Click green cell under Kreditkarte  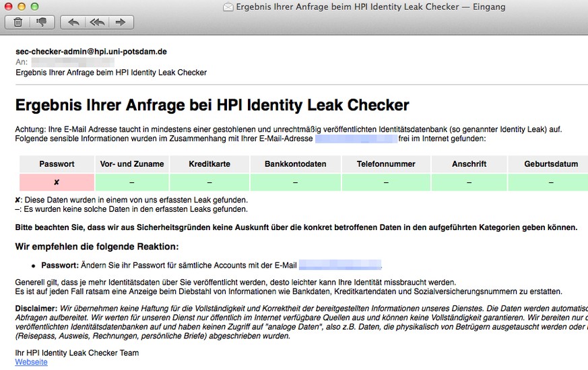209,182
